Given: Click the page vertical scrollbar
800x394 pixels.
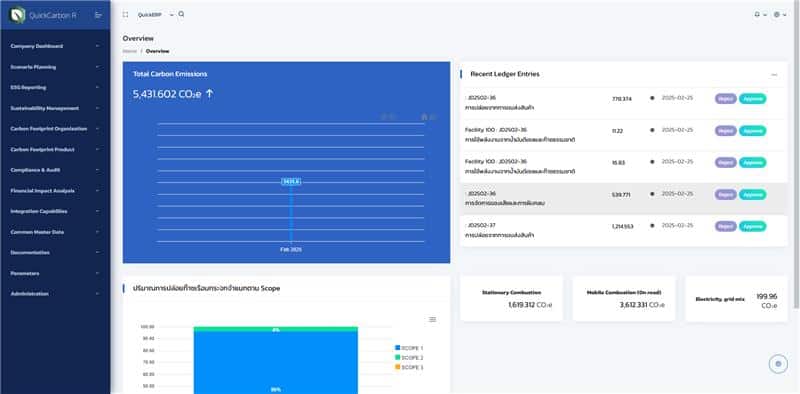Looking at the screenshot, I should point(796,153).
